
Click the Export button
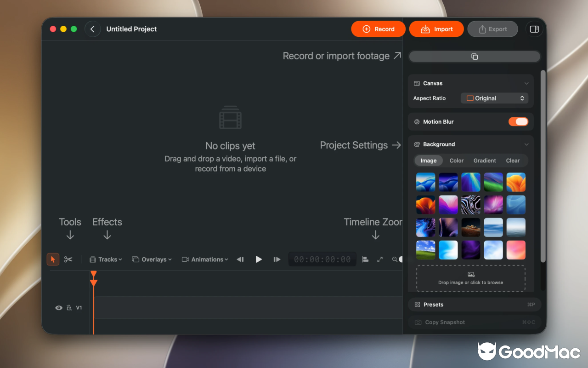pyautogui.click(x=492, y=29)
